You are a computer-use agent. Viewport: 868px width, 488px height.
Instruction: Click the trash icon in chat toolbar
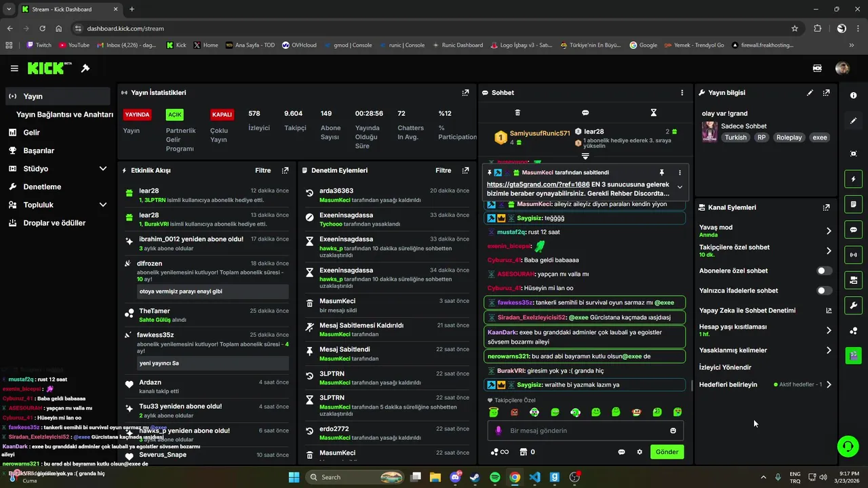(517, 113)
